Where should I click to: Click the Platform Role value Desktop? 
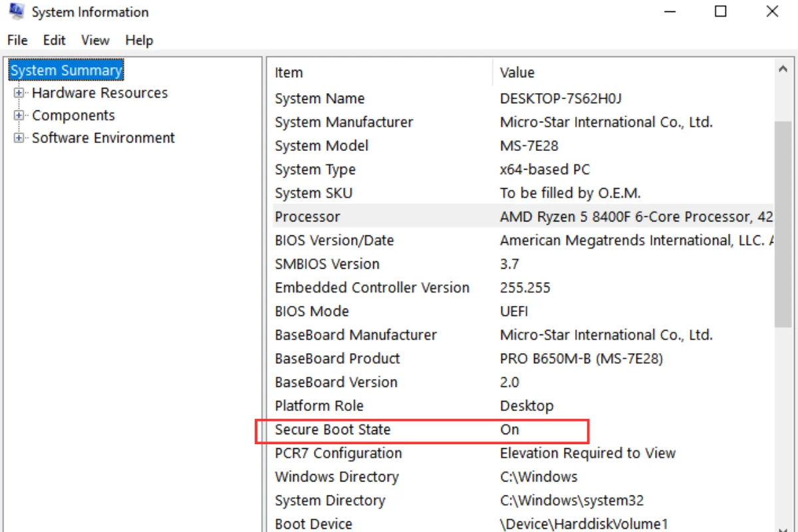[x=527, y=406]
